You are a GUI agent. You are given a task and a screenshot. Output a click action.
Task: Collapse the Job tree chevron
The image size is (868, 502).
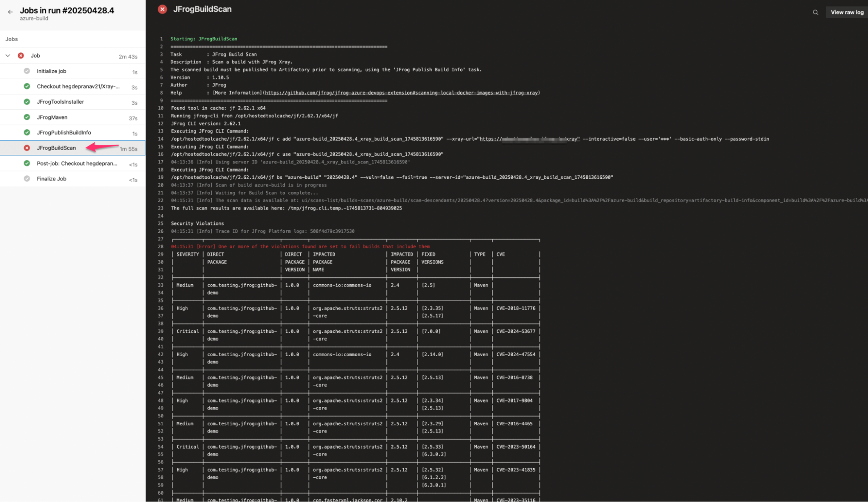point(8,56)
